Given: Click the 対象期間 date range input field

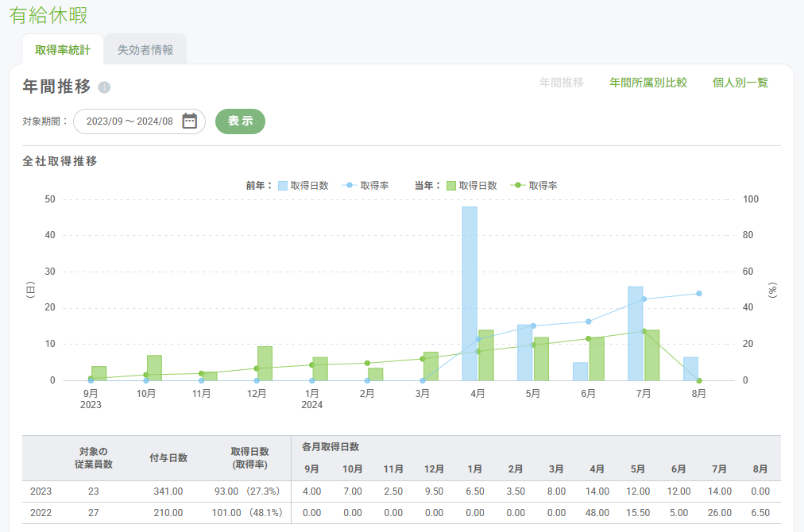Looking at the screenshot, I should pyautogui.click(x=129, y=121).
